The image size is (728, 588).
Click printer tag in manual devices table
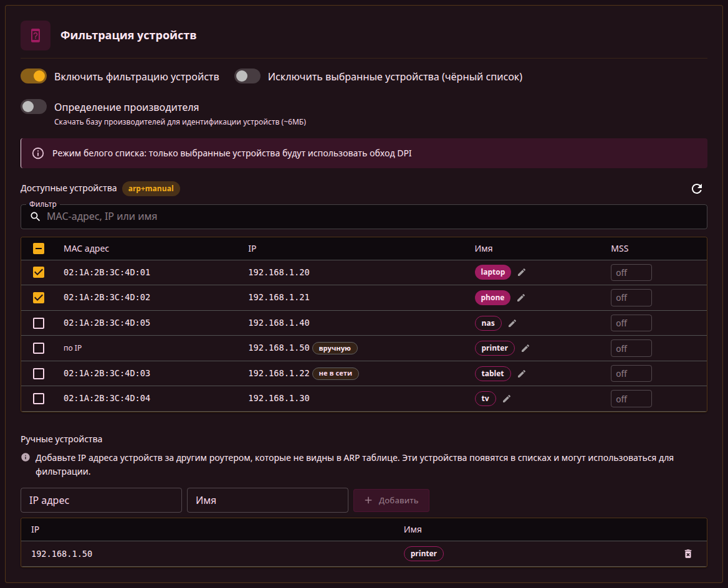tap(423, 554)
